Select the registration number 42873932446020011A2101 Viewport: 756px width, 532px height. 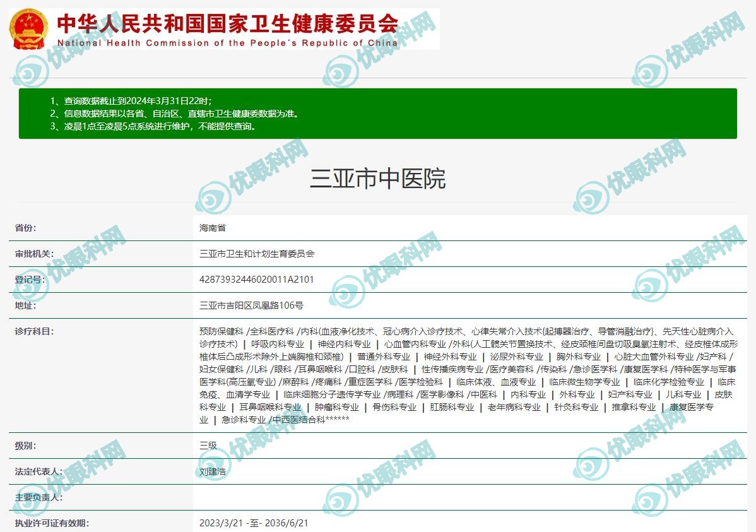click(x=256, y=280)
